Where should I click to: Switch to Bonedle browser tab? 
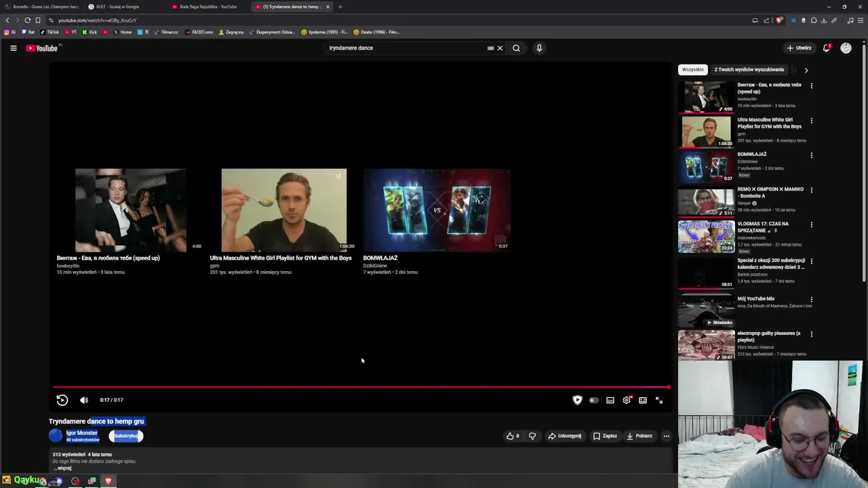click(42, 7)
